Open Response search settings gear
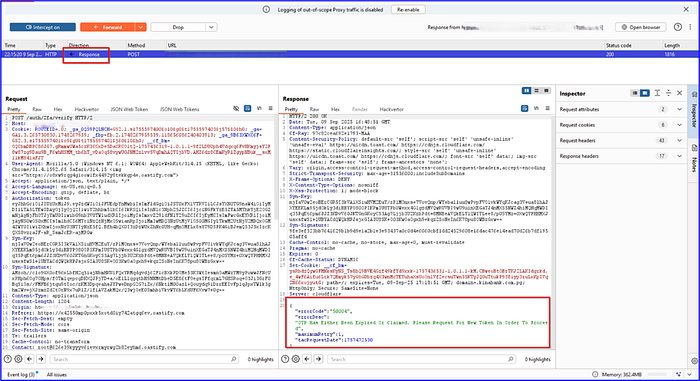700x381 pixels. coord(296,359)
